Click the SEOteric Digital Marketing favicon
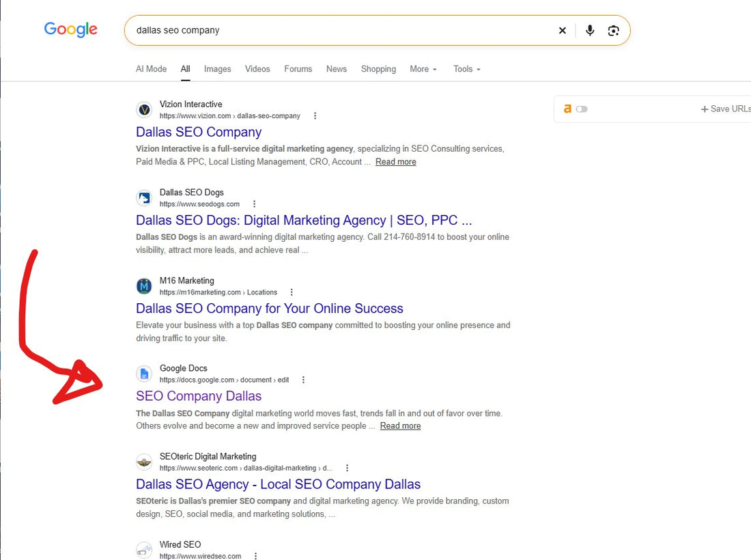The image size is (751, 560). pos(144,462)
